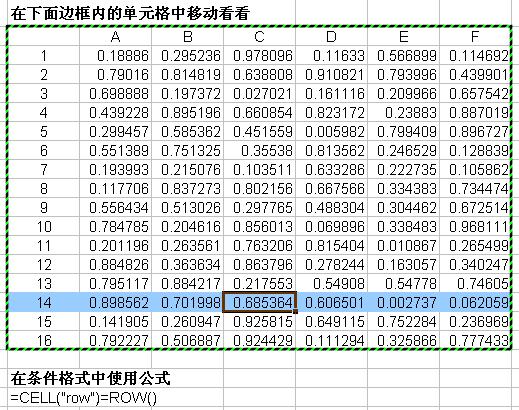Click the column header labeled F
The height and width of the screenshot is (410, 519).
click(475, 36)
